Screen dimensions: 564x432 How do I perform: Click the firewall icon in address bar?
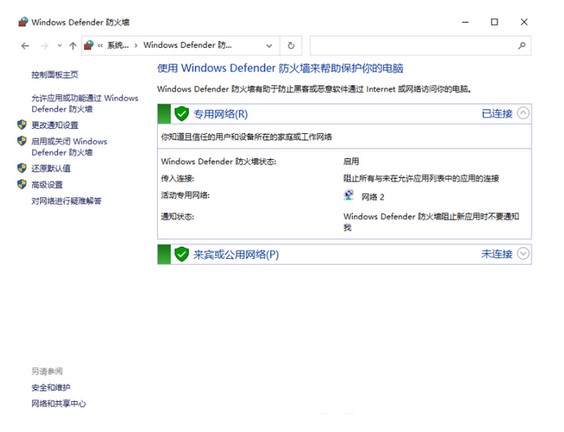[88, 45]
